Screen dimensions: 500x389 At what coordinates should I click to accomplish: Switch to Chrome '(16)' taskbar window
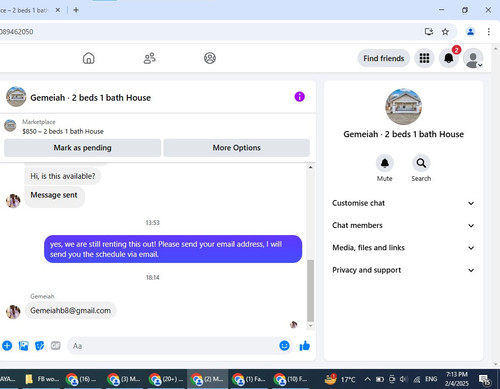[80, 379]
